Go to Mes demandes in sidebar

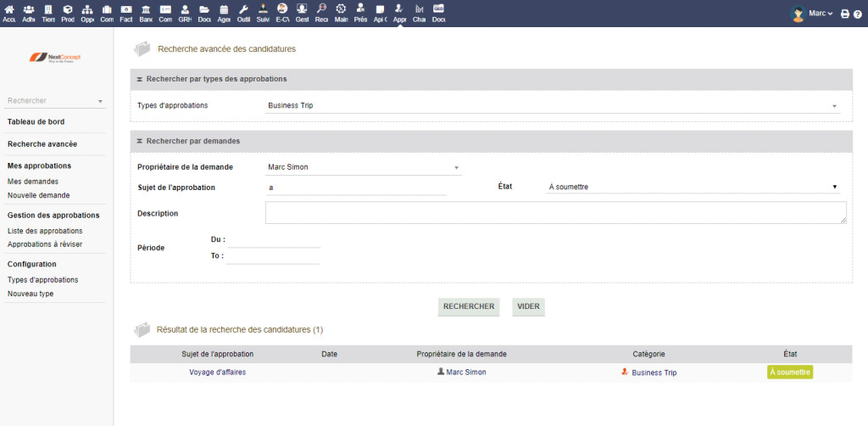click(x=33, y=182)
